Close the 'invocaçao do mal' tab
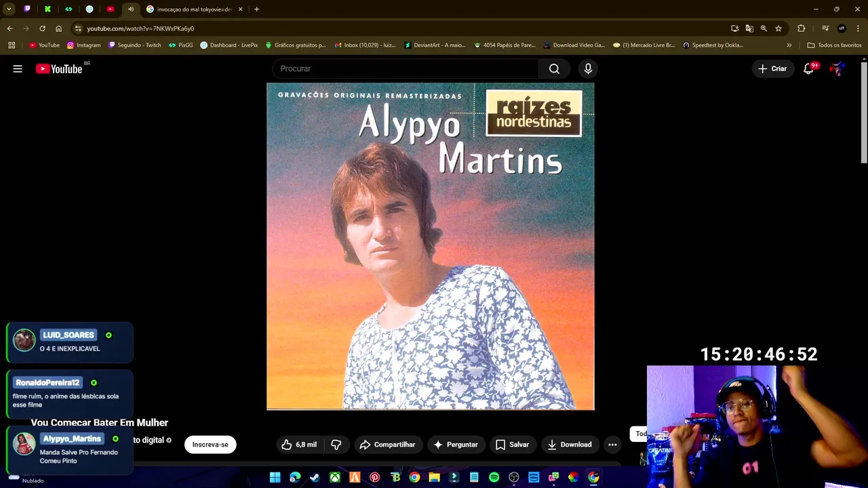868x488 pixels. coord(240,9)
